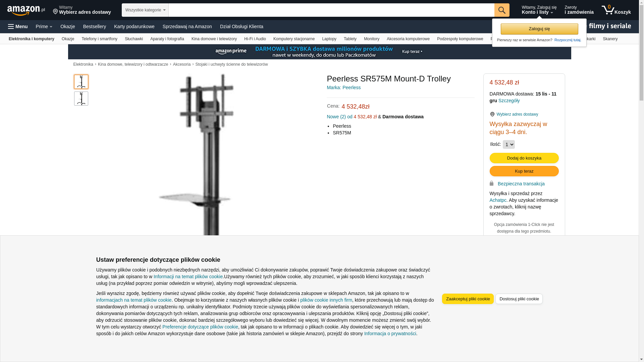Click the magnifying glass search button

click(502, 10)
